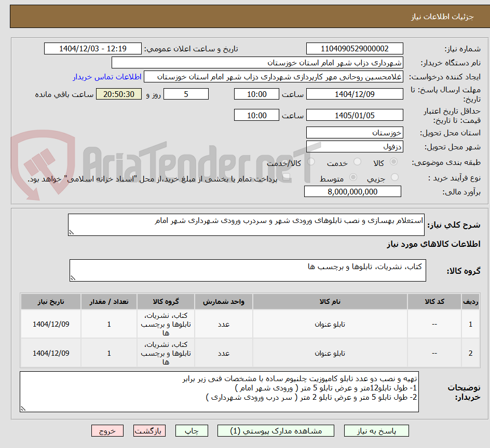
Task: Click the عدد unit cell in row 1
Action: click(x=223, y=325)
